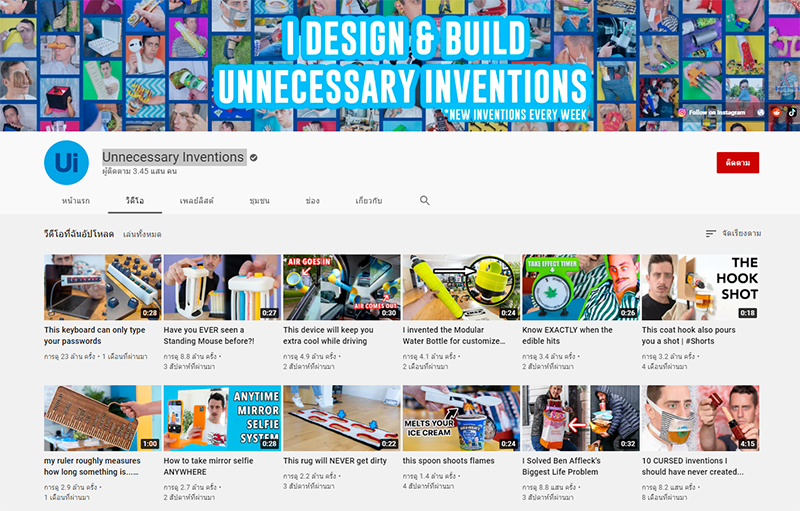Screen dimensions: 800x511
Task: Click the เล่นทั้งหมด play all link
Action: tap(142, 234)
